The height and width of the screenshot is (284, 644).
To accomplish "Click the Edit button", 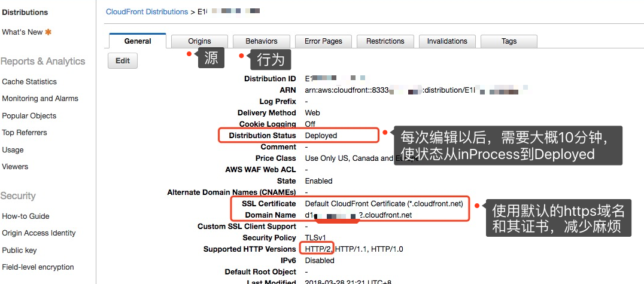I will (x=122, y=61).
